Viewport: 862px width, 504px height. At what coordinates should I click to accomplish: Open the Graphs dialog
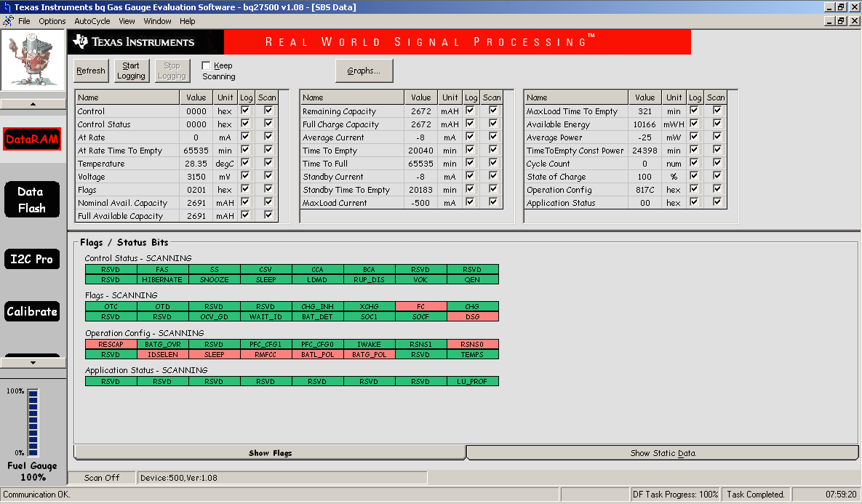point(364,71)
